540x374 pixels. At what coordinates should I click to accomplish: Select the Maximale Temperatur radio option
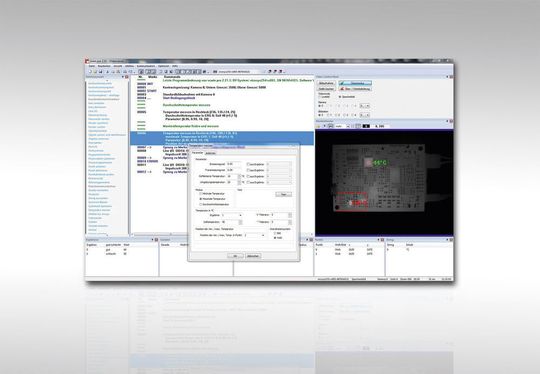click(212, 199)
